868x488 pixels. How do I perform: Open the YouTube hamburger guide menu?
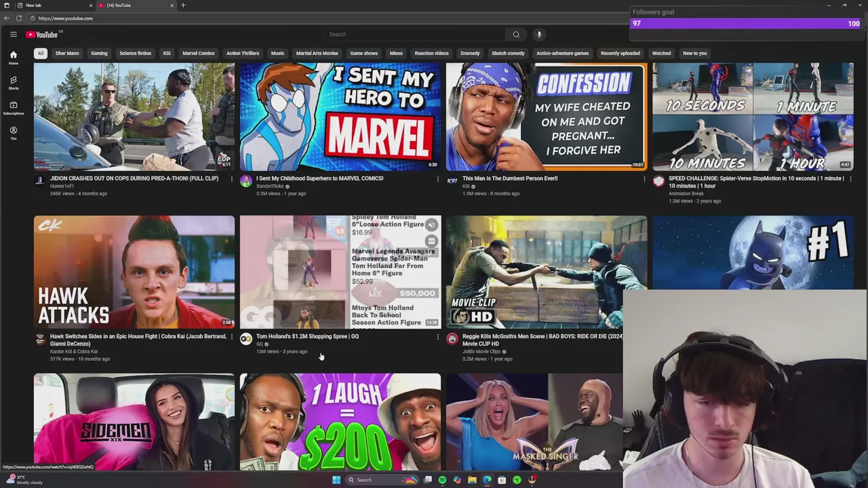point(13,35)
